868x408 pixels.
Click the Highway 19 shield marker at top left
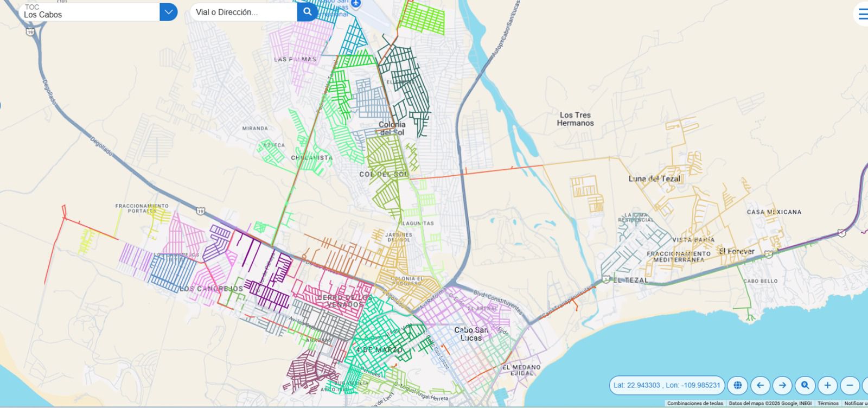[x=29, y=33]
